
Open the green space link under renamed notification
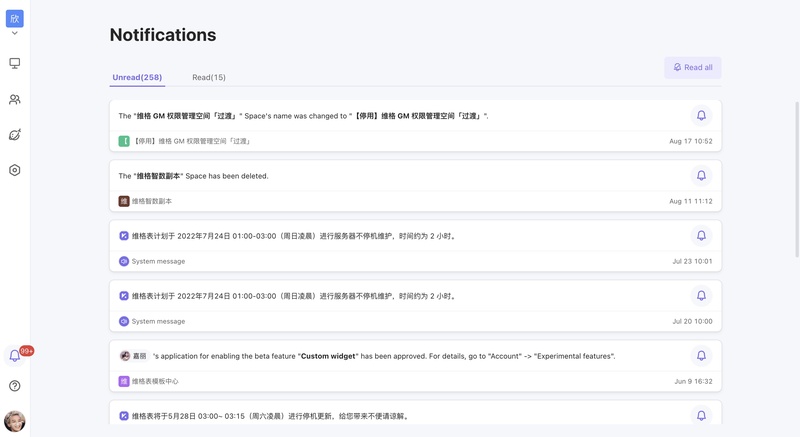(x=185, y=141)
